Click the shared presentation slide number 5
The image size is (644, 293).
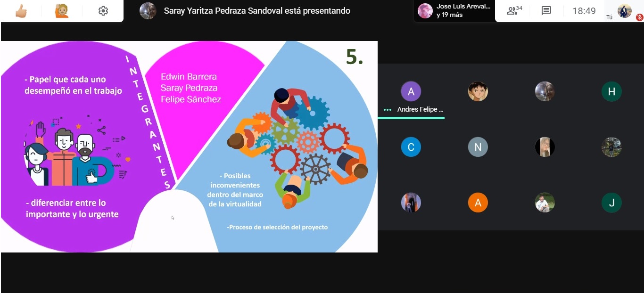coord(355,57)
